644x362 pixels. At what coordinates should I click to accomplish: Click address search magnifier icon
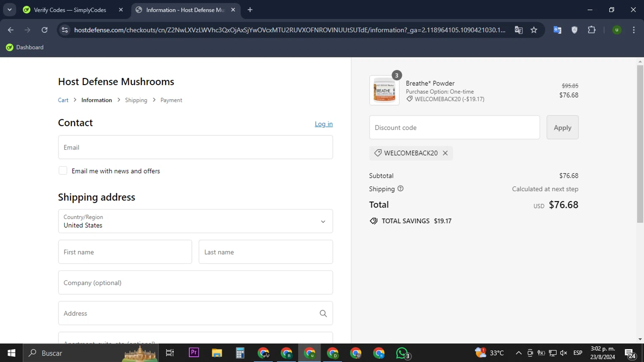(323, 313)
